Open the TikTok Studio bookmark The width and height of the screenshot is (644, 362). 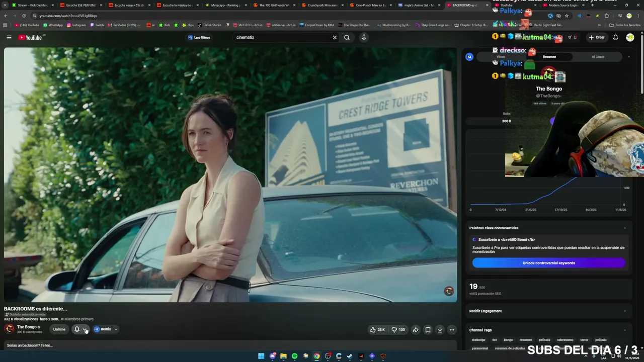(x=209, y=25)
